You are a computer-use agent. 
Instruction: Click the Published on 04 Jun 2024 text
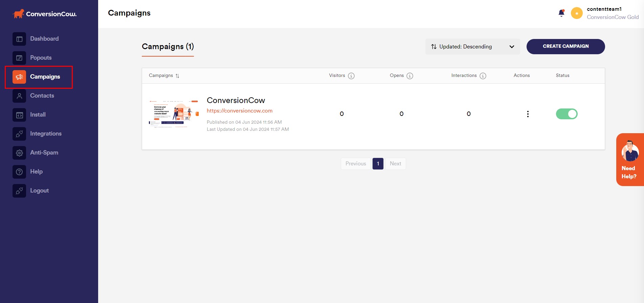pyautogui.click(x=244, y=122)
